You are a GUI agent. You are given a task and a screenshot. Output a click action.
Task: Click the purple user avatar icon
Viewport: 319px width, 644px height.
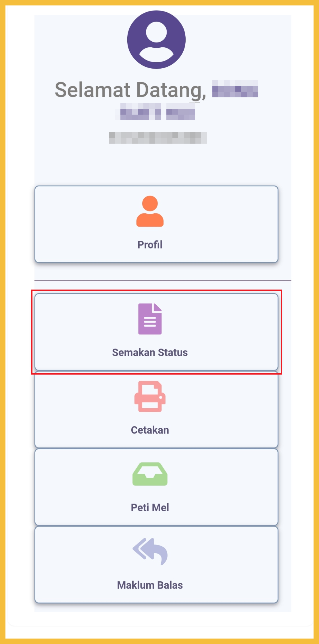tap(156, 40)
